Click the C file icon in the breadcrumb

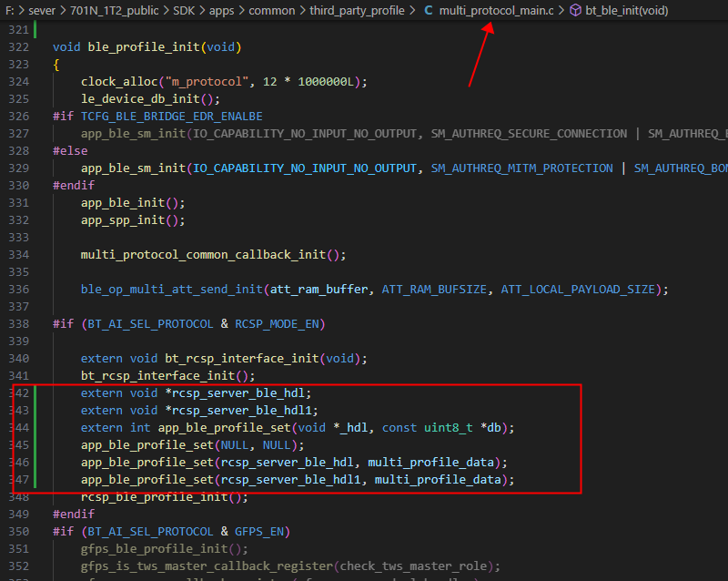coord(429,10)
